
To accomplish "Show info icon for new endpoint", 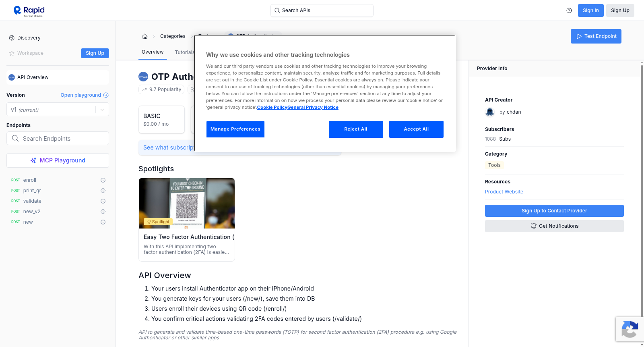I will (x=103, y=222).
